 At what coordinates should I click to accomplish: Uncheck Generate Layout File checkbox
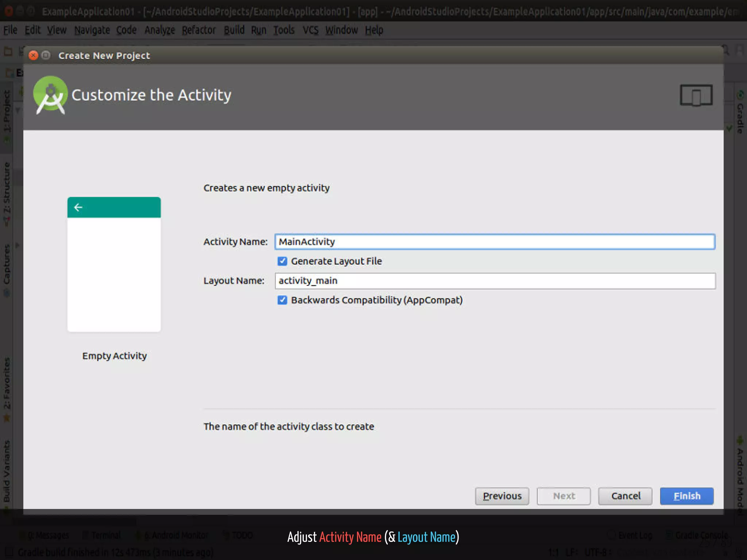tap(282, 261)
